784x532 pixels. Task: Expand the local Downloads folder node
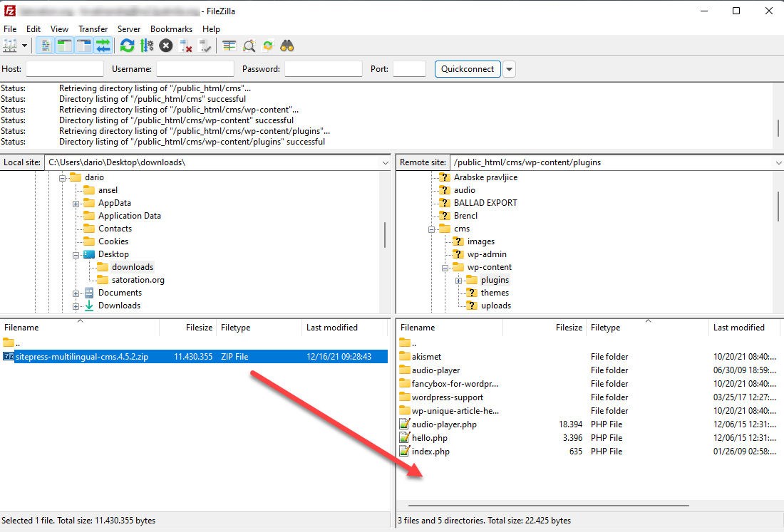click(76, 306)
